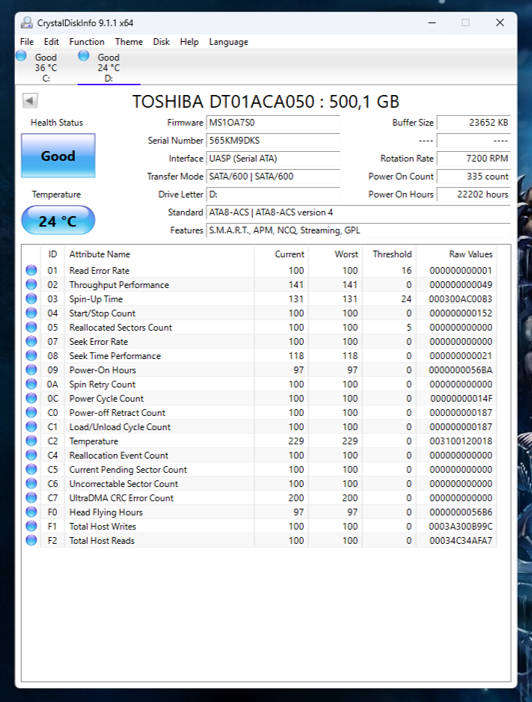Click the Power On Count value 335 count
The image size is (532, 702).
474,176
